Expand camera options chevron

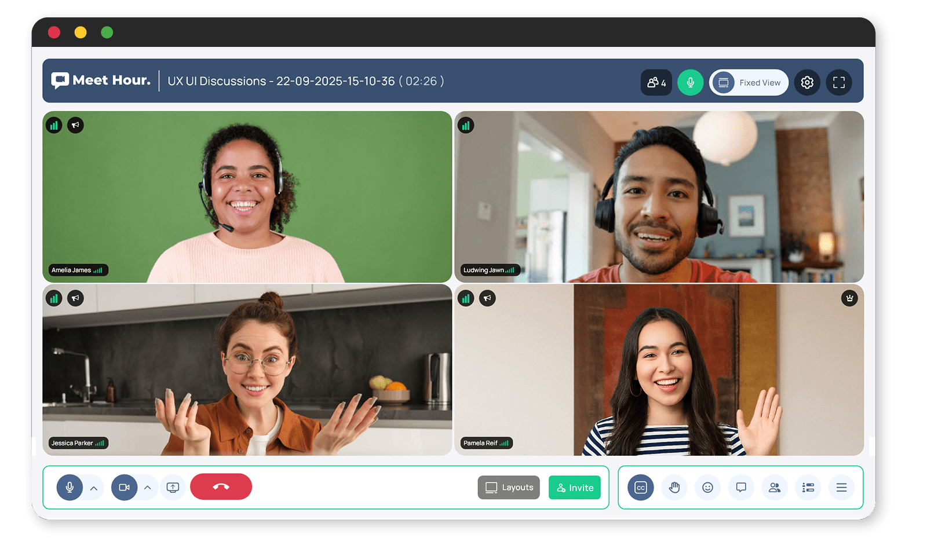(x=148, y=488)
